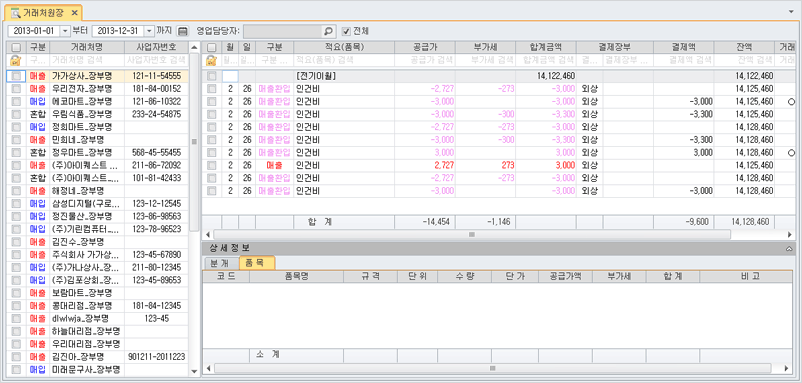Click the 결제장부 column header
The width and height of the screenshot is (802, 383).
coord(615,48)
